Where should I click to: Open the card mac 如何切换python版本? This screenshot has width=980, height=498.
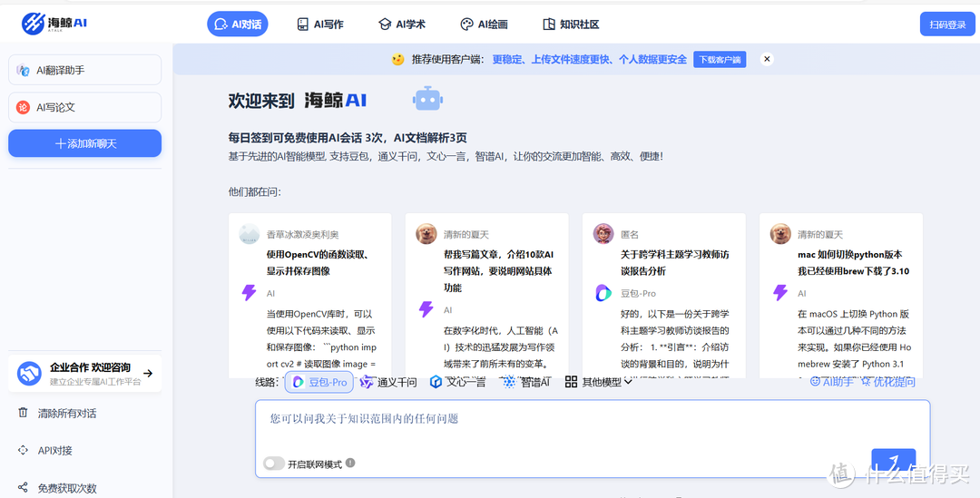pyautogui.click(x=840, y=295)
